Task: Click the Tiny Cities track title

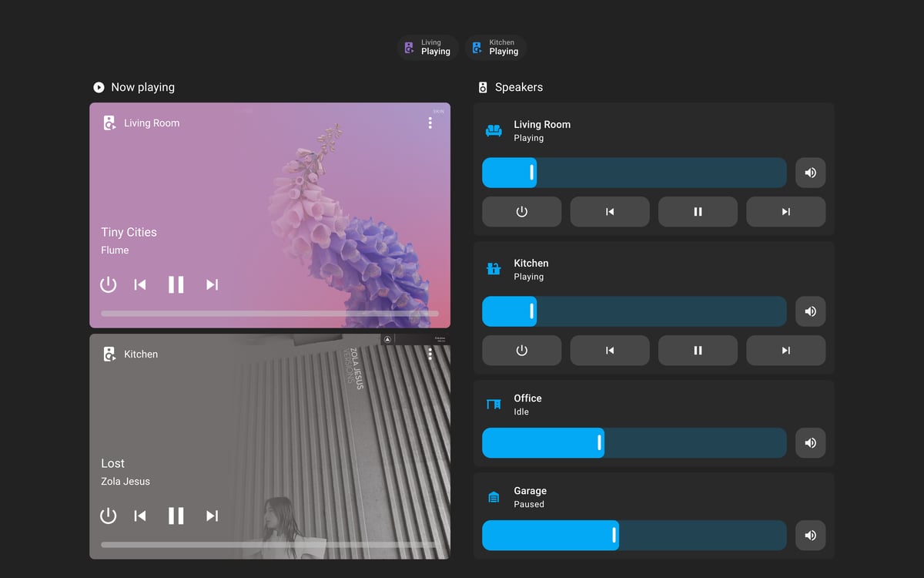Action: click(x=129, y=232)
